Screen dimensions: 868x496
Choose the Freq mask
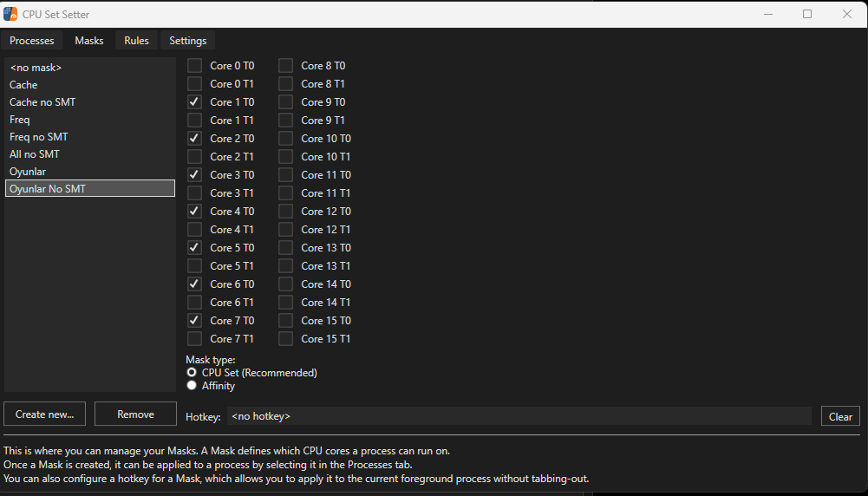(89, 120)
